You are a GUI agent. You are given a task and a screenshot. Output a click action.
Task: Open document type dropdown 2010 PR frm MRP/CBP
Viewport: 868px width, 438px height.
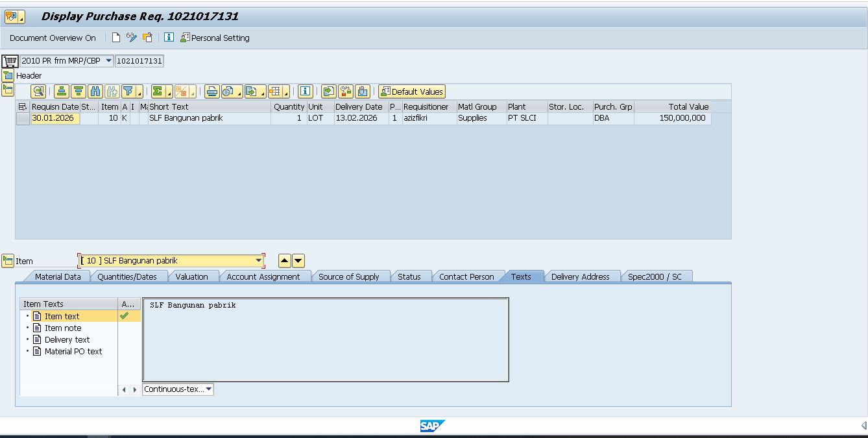[108, 61]
